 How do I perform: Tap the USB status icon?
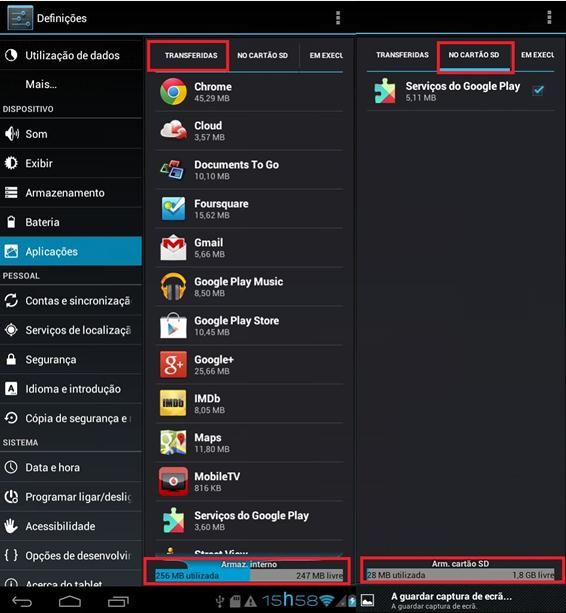pyautogui.click(x=220, y=601)
